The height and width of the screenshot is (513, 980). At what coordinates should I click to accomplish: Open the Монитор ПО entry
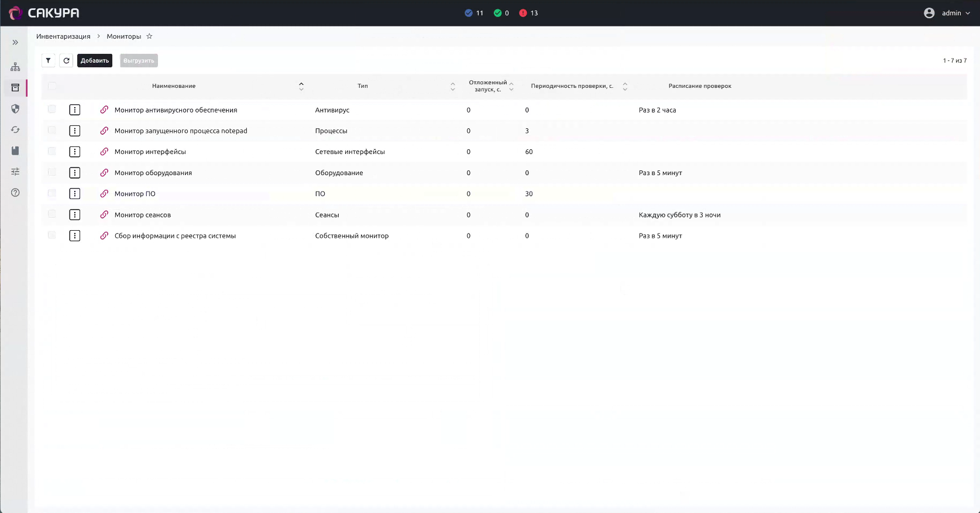pyautogui.click(x=135, y=194)
